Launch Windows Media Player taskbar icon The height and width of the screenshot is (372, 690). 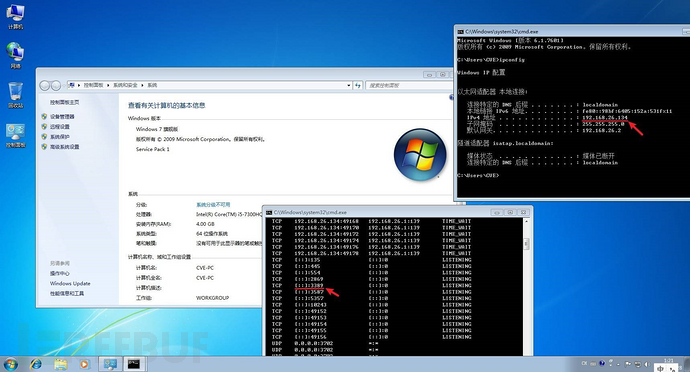coord(84,364)
